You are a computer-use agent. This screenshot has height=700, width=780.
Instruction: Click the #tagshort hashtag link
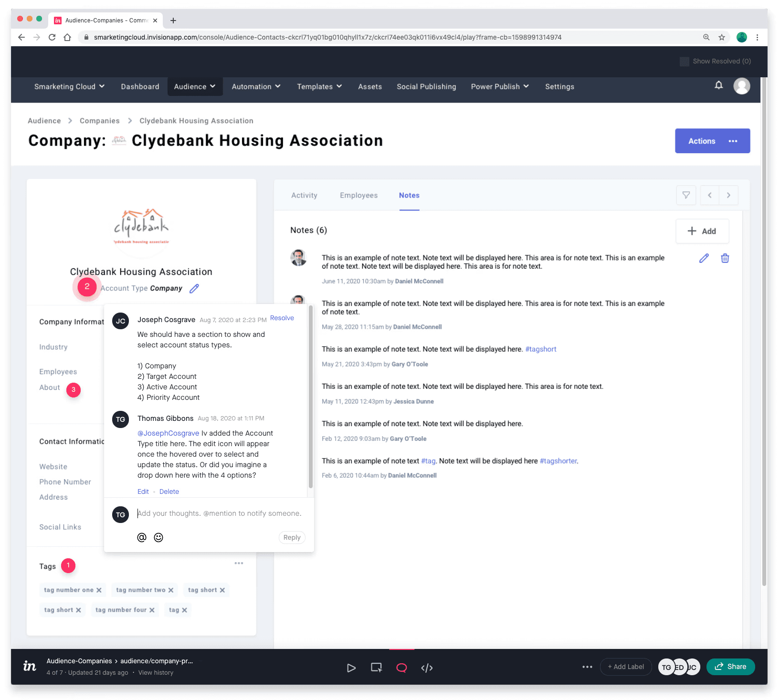point(541,349)
